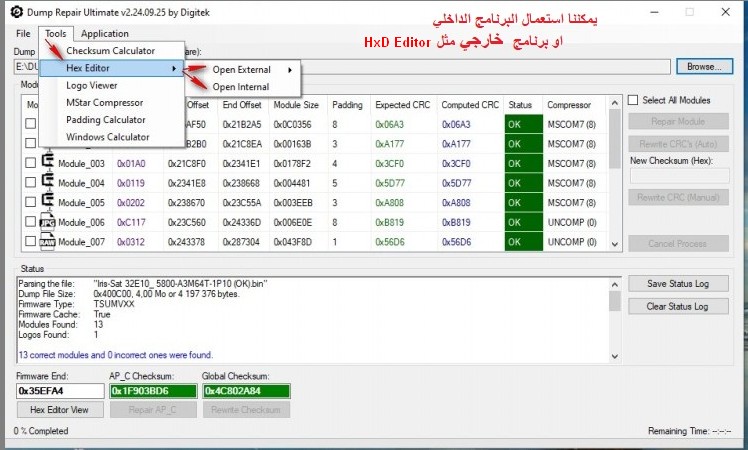Click Firmware End value field
This screenshot has height=450, width=748.
click(60, 391)
